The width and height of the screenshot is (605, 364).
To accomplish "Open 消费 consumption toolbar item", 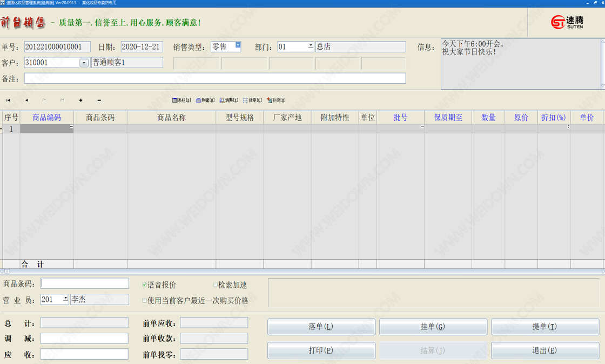I will (x=229, y=100).
